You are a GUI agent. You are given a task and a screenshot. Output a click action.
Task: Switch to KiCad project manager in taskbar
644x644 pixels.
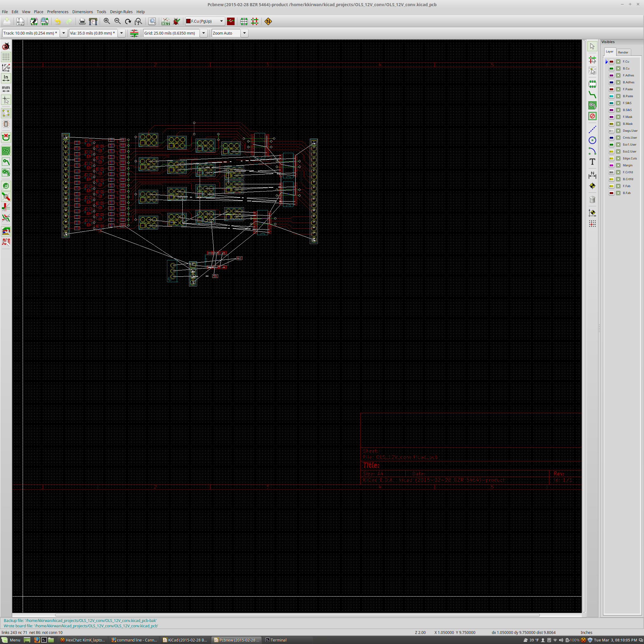[x=185, y=640]
